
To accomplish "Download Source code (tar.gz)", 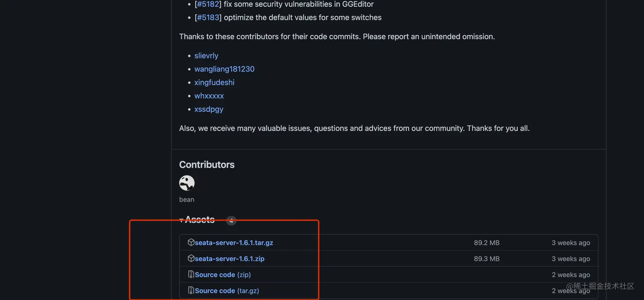I will pyautogui.click(x=227, y=291).
